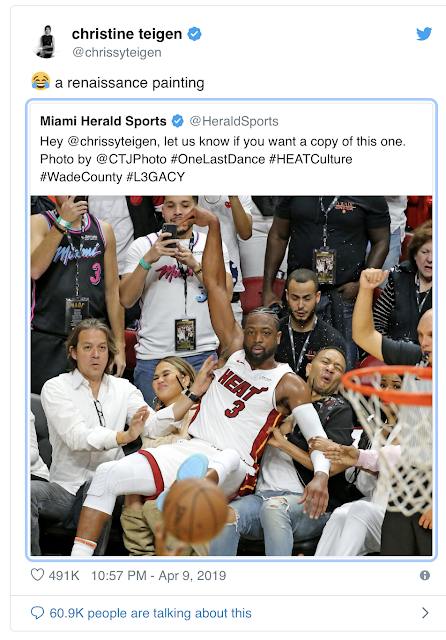Viewport: 446px width, 640px height.
Task: Click the speech bubble reply icon
Action: pos(38,613)
